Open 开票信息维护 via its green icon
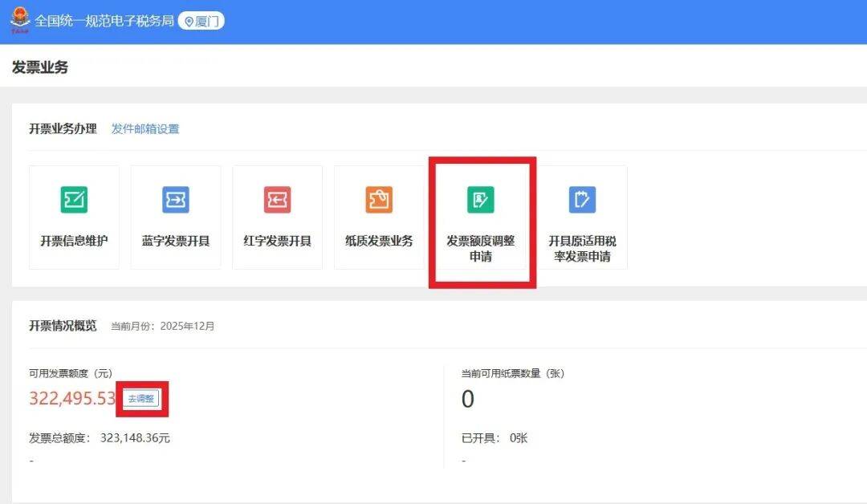This screenshot has height=504, width=867. pyautogui.click(x=74, y=200)
